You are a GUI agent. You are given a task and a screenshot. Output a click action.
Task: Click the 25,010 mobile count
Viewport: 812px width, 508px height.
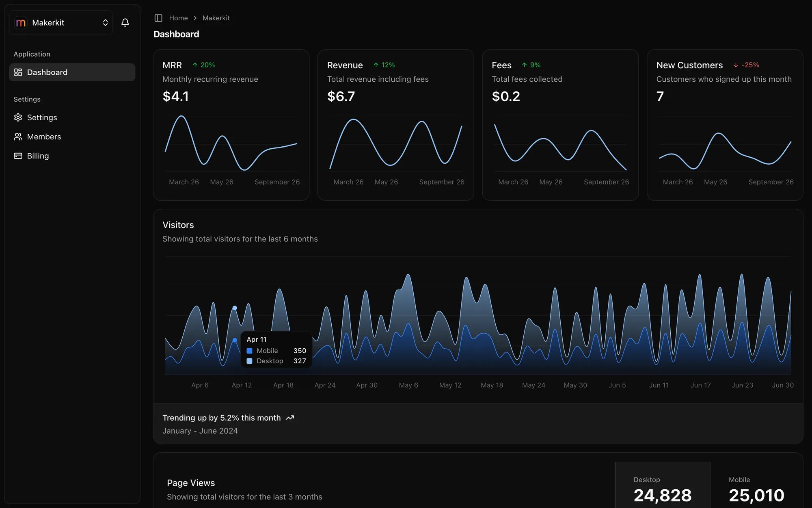click(757, 495)
